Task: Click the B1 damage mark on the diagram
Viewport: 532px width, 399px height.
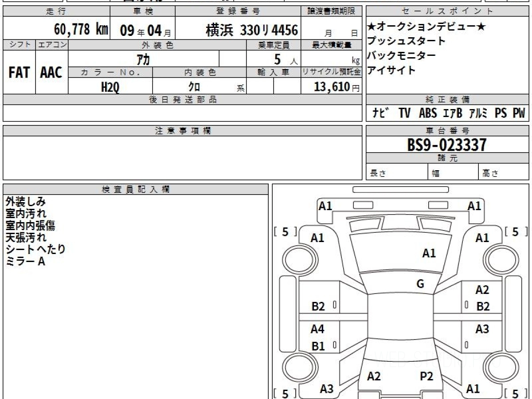Action: pyautogui.click(x=318, y=347)
